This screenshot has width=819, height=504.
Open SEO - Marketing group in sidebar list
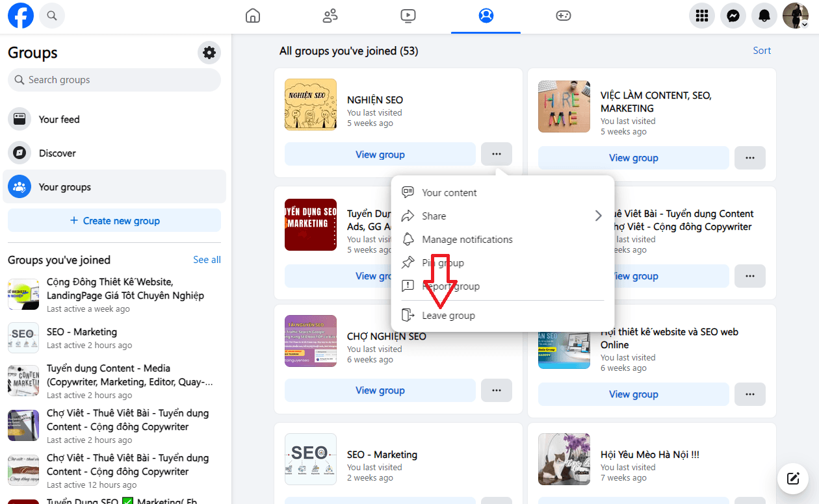point(114,338)
